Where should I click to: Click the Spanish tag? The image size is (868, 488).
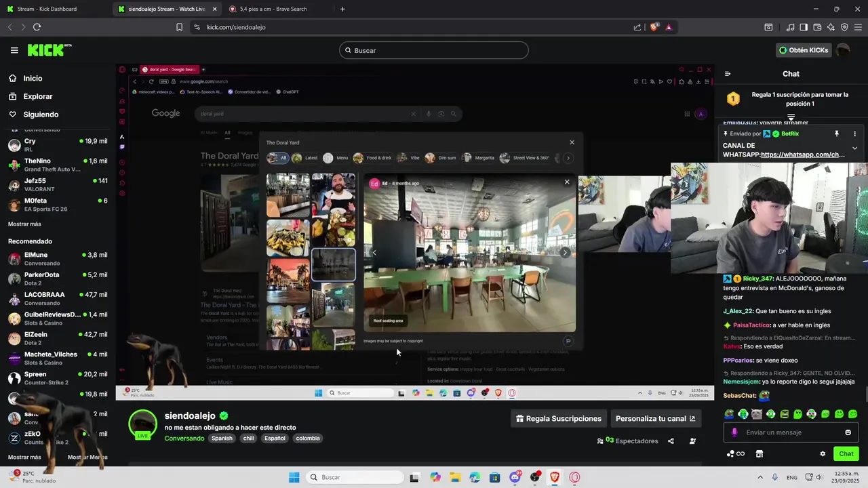pyautogui.click(x=222, y=439)
